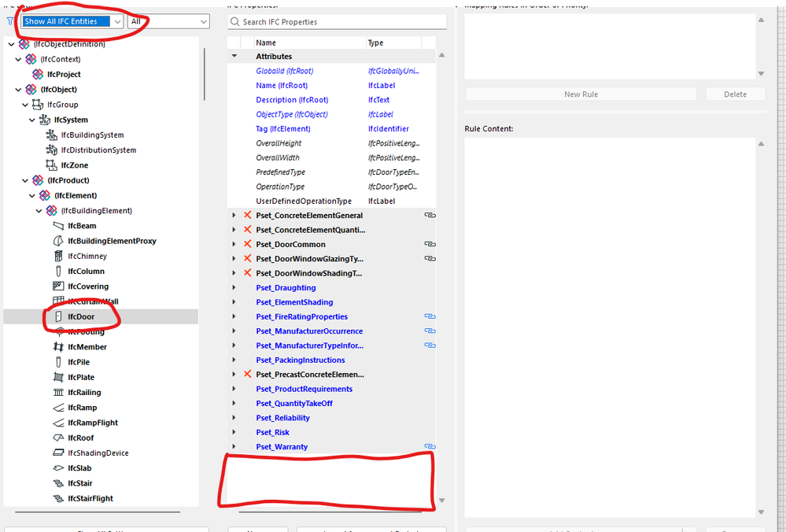Select the Pset_Reliability property set

point(282,418)
